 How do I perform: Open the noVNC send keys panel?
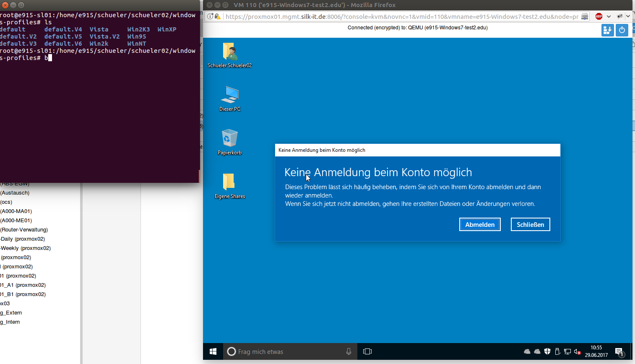click(607, 30)
